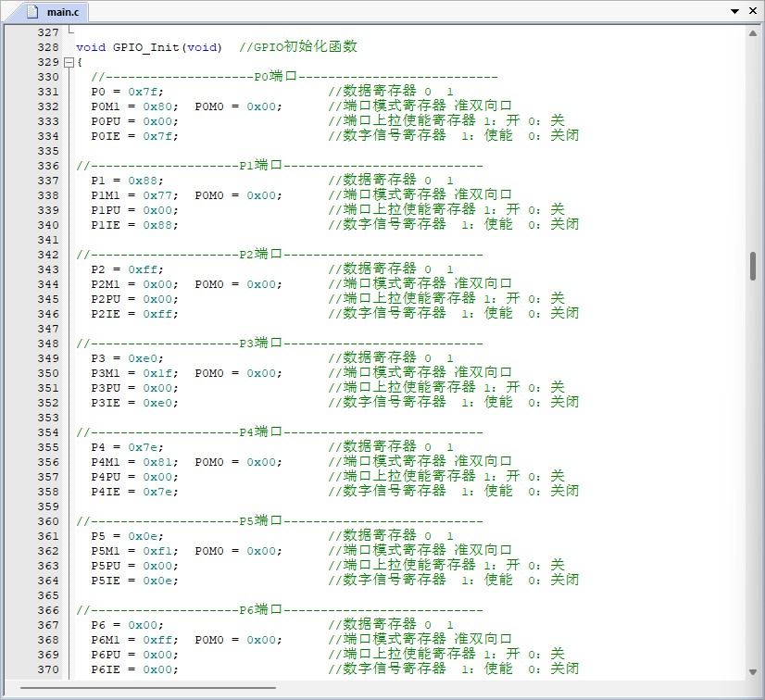Click the P4 = 0x7e statement

(x=127, y=447)
